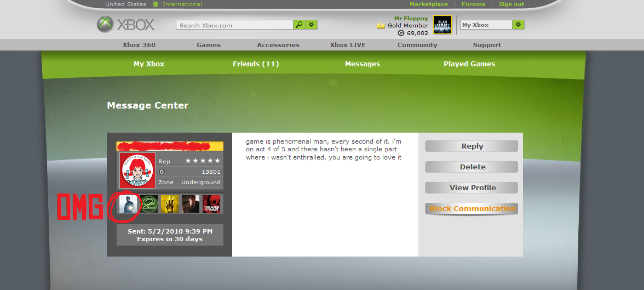
Task: Switch to the Played Games tab
Action: pyautogui.click(x=469, y=64)
